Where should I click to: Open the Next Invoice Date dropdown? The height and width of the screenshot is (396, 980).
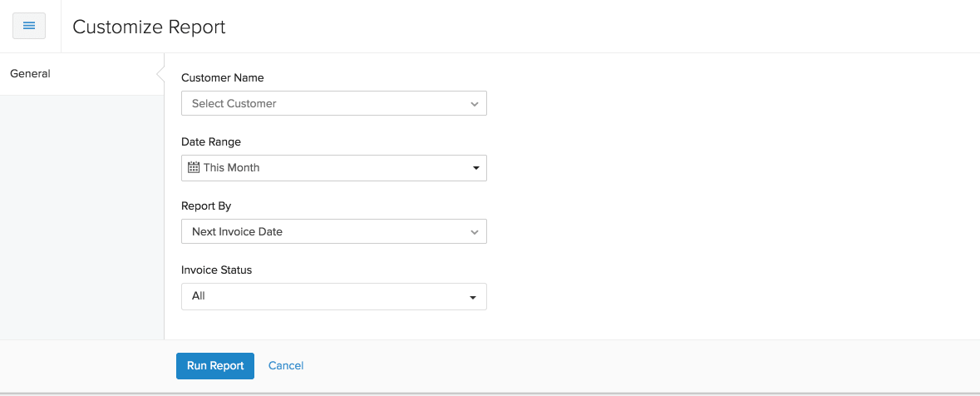pos(332,232)
